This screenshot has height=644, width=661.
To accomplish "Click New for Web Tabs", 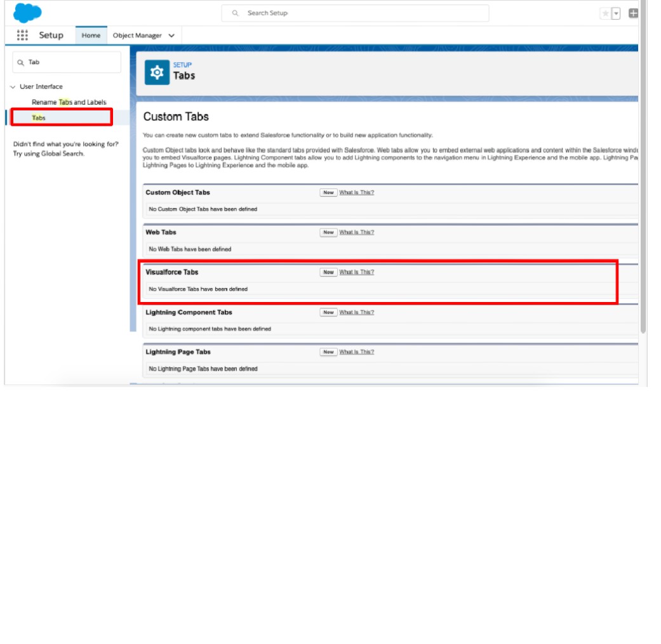I will [328, 232].
